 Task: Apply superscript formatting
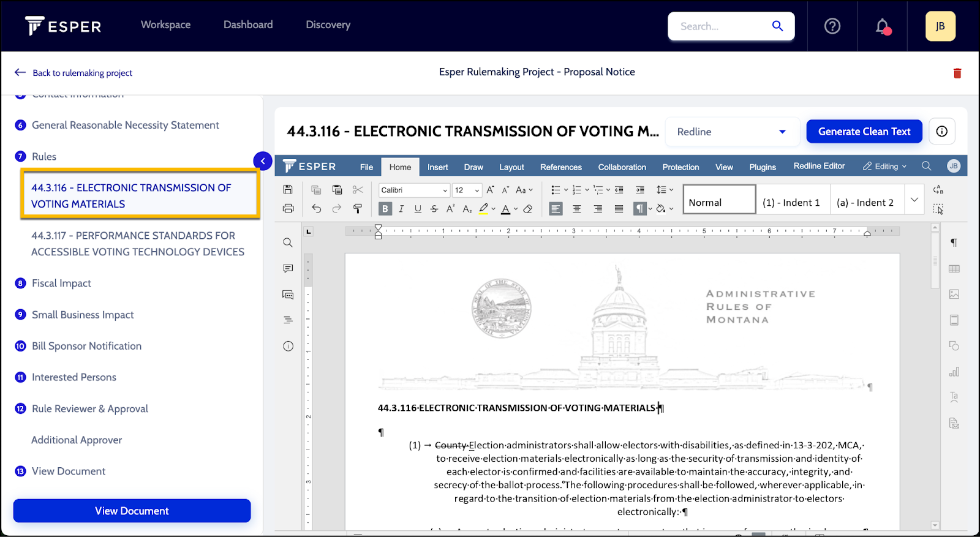click(450, 209)
